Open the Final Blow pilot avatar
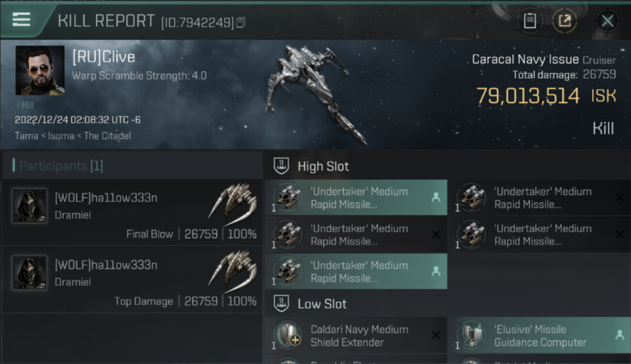Screen dimensions: 631x364 coord(30,206)
